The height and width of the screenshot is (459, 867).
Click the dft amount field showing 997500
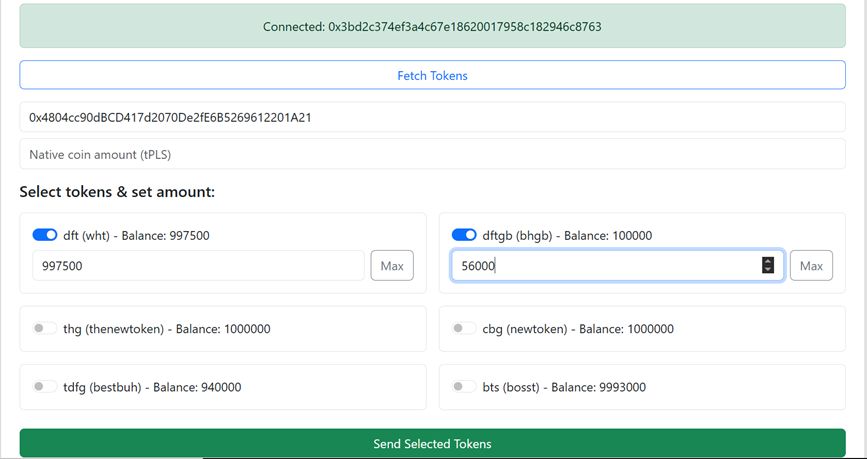(199, 265)
